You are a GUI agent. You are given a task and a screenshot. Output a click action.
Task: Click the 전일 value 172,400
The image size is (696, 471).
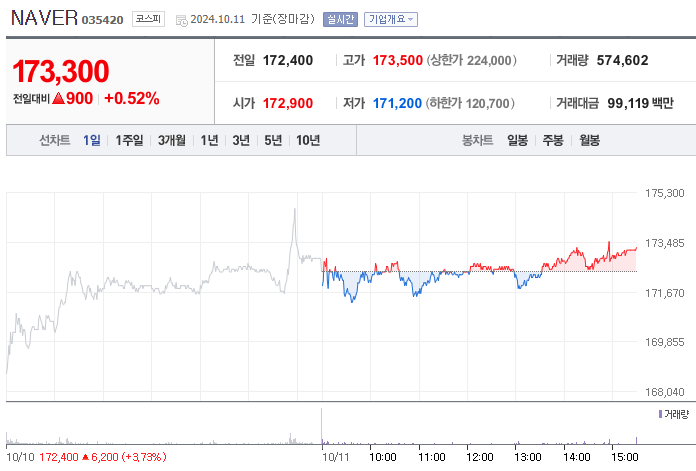(x=288, y=60)
